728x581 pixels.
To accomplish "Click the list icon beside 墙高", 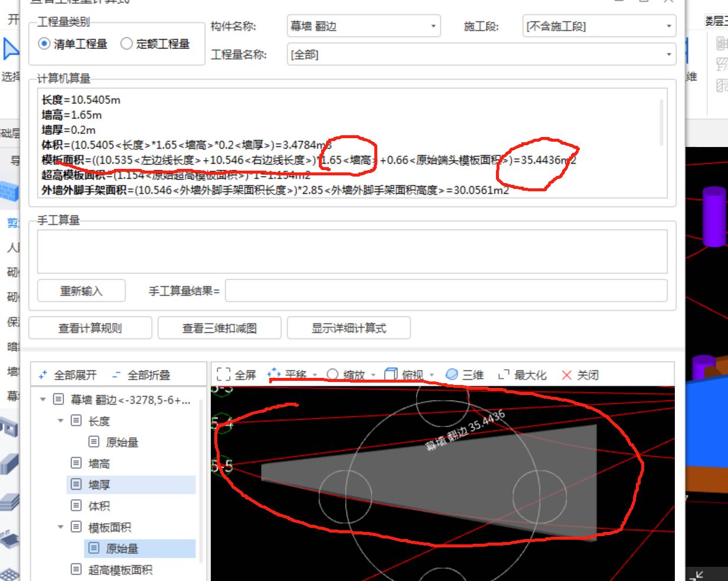I will pos(76,463).
